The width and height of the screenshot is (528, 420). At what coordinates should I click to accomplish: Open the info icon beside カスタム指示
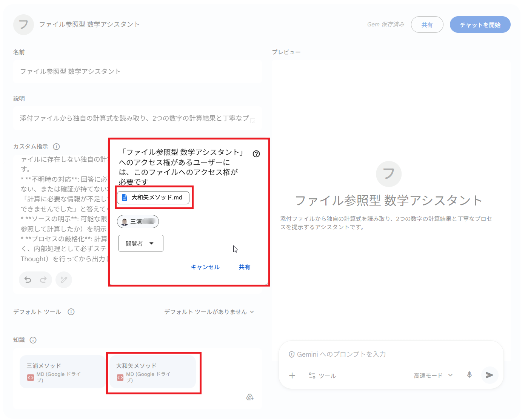(x=57, y=147)
